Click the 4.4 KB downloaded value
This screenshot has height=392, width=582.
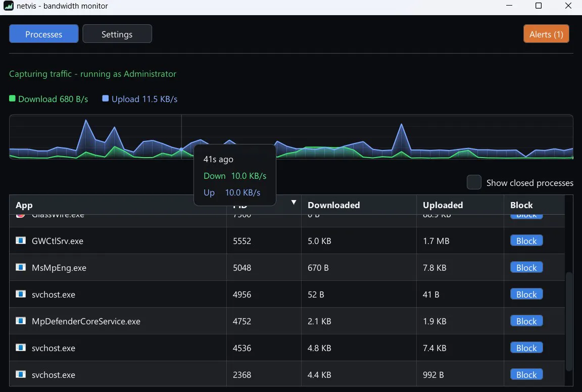tap(319, 374)
